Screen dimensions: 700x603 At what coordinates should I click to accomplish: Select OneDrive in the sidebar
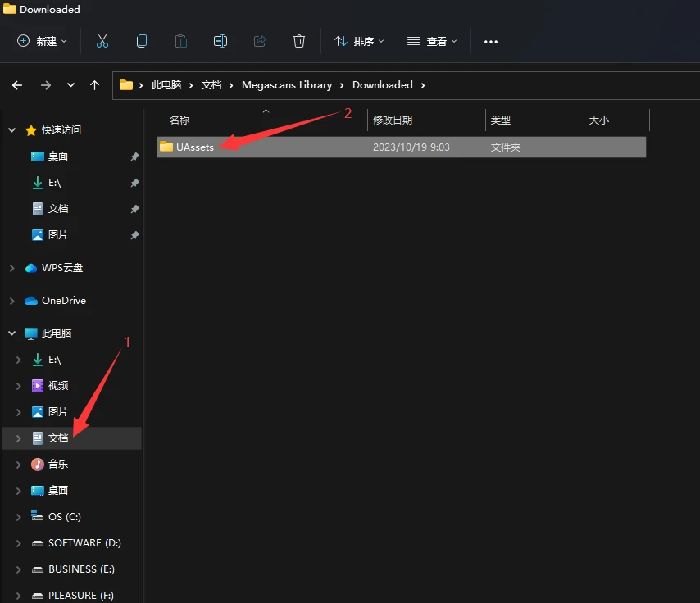(x=63, y=301)
